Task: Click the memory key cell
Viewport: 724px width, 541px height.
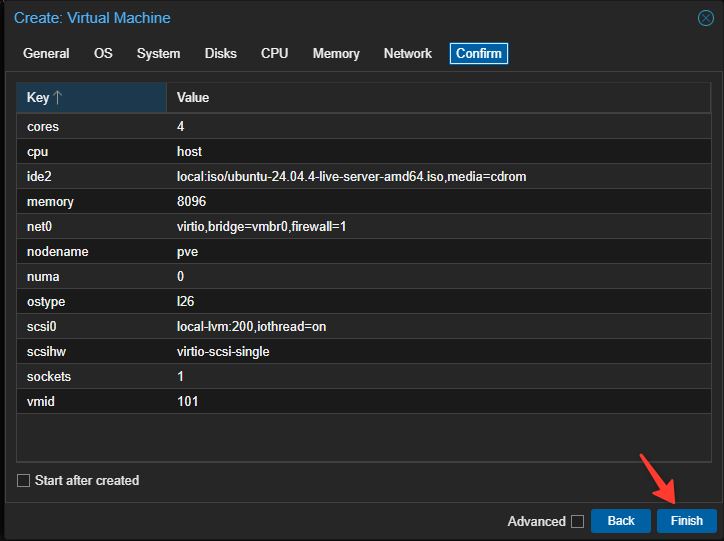Action: pos(91,201)
